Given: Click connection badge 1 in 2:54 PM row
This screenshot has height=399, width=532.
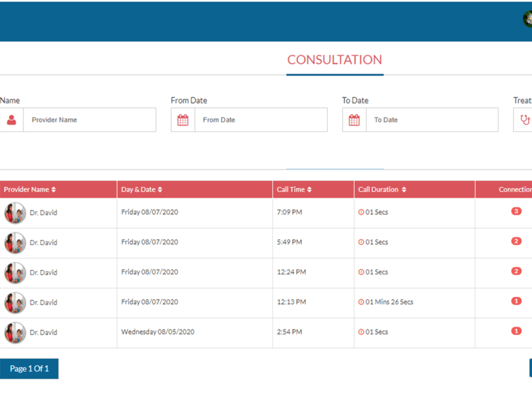Looking at the screenshot, I should coord(517,330).
